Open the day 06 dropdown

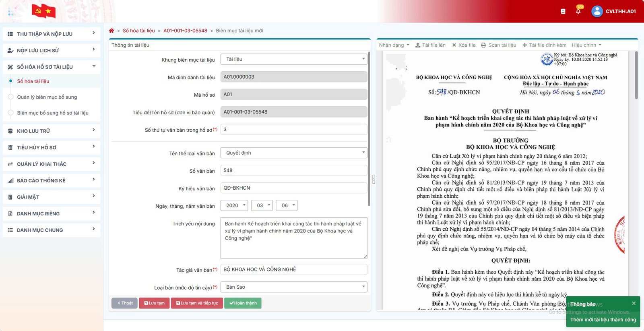pos(287,205)
